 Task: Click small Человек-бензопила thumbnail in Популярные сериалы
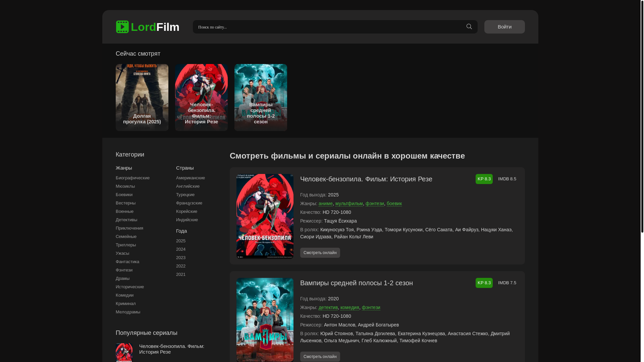point(124,353)
